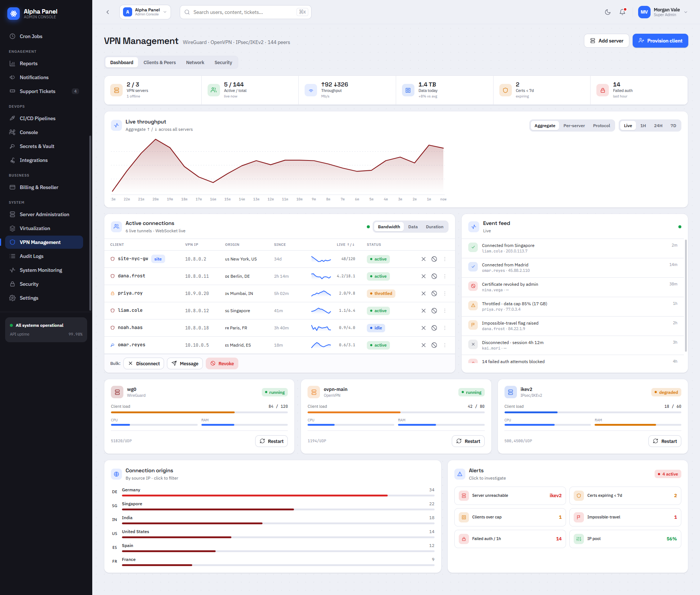This screenshot has height=595, width=700.
Task: Click the Provision client button
Action: [660, 41]
